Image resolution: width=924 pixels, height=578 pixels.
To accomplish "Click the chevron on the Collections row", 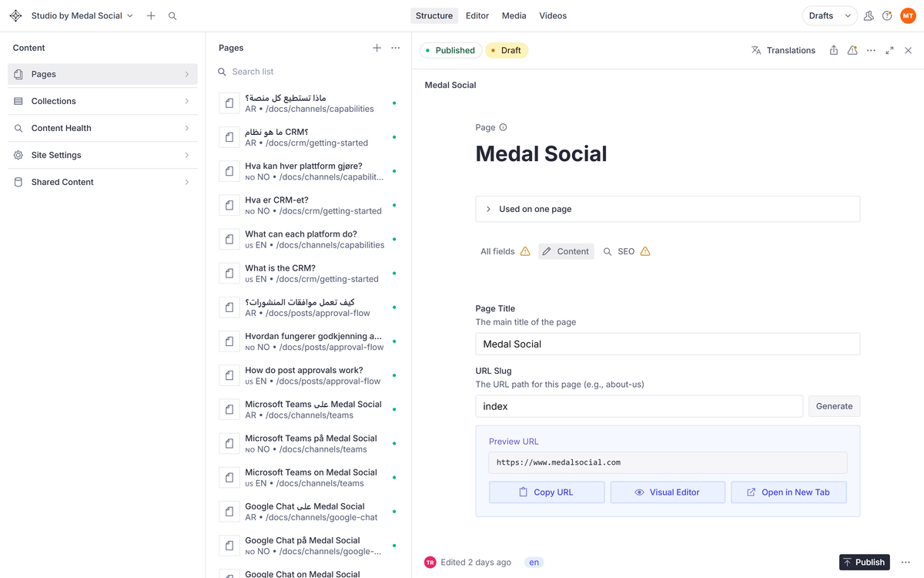I will pyautogui.click(x=187, y=101).
